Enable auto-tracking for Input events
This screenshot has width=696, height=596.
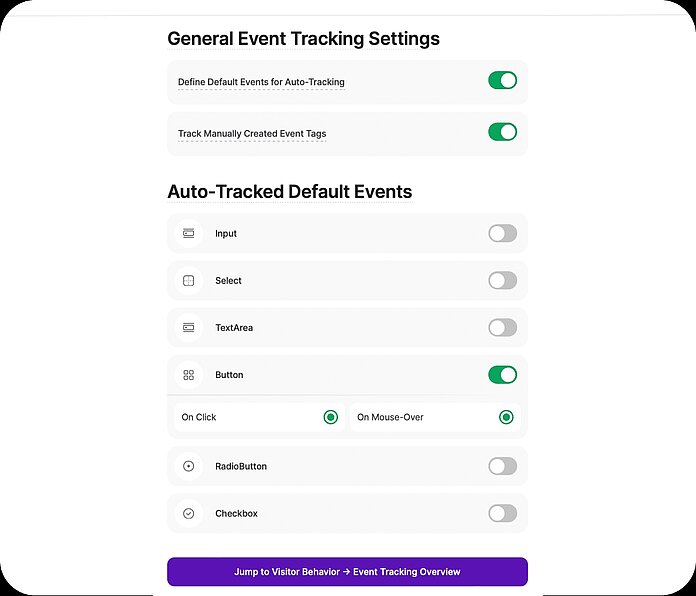(x=502, y=233)
